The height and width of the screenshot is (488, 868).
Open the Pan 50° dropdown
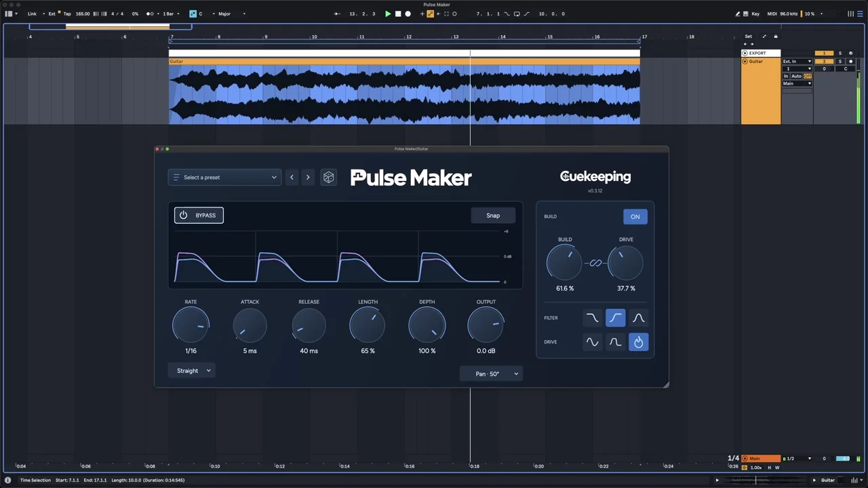[x=491, y=374]
